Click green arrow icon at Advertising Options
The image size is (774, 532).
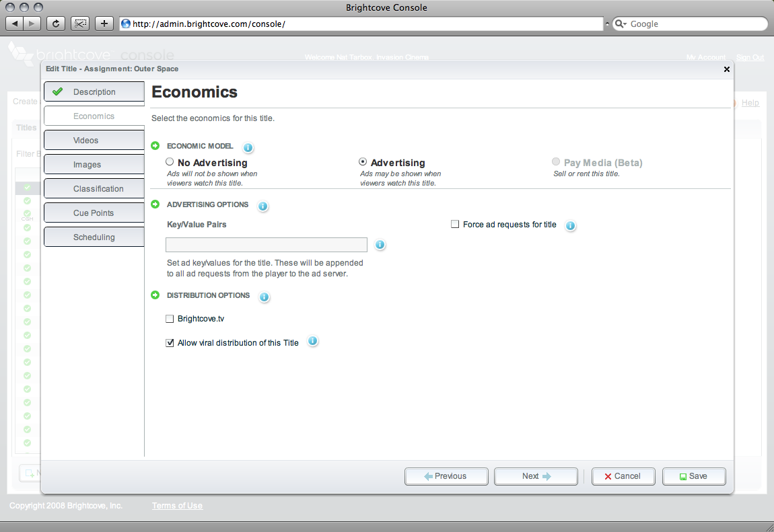[x=155, y=204]
